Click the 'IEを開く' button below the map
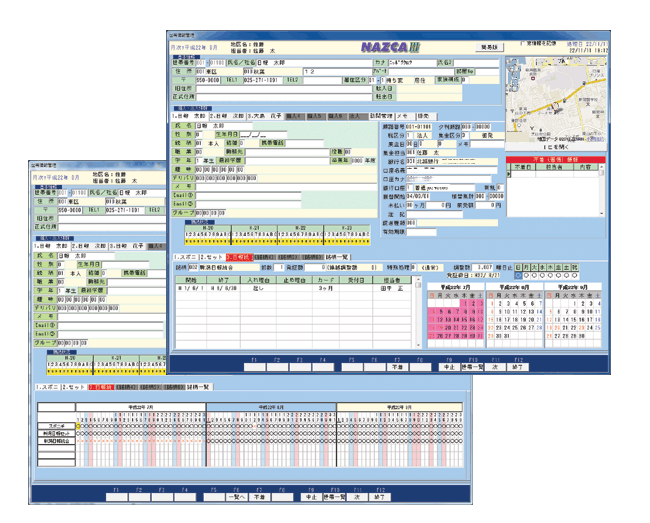 [x=556, y=147]
